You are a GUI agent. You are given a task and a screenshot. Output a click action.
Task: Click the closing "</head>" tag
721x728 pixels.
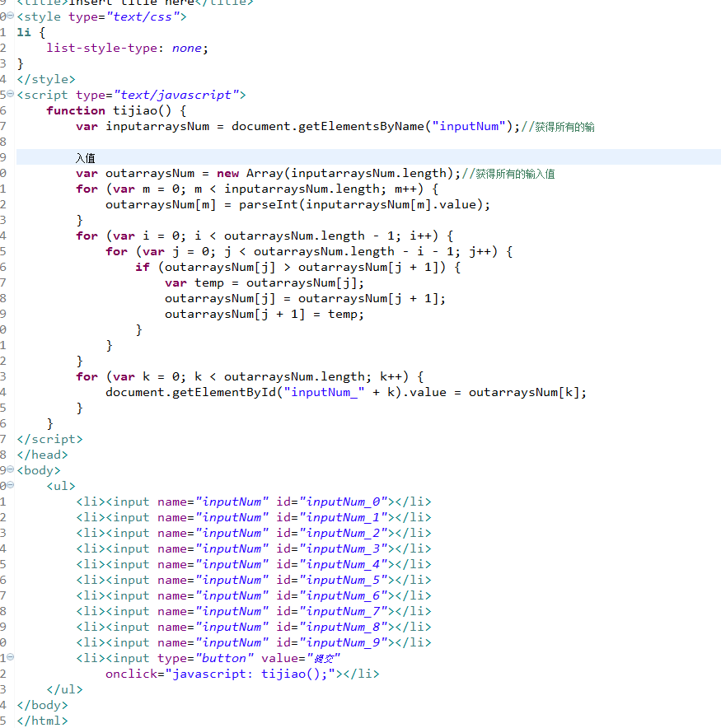(42, 455)
